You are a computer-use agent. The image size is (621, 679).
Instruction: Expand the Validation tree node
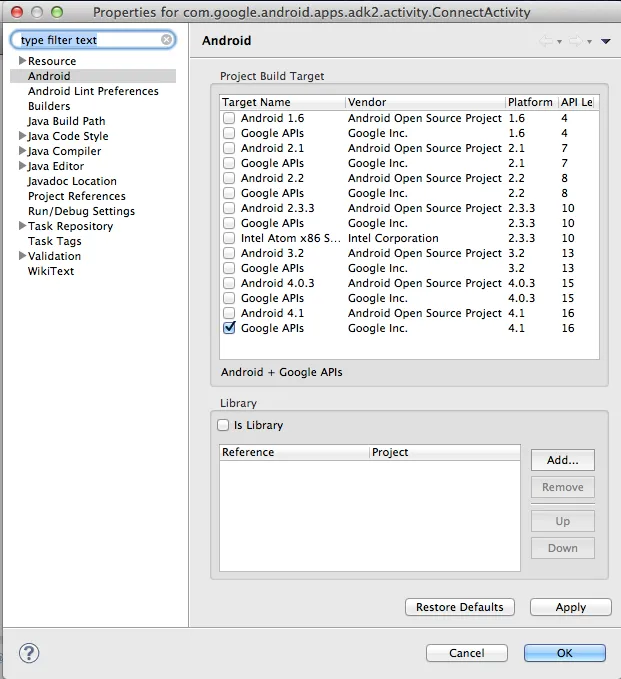[22, 256]
